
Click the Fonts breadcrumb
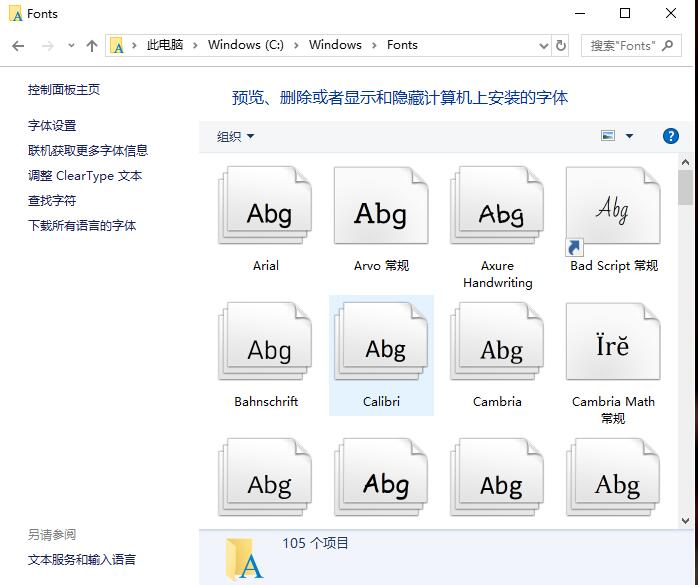pyautogui.click(x=402, y=45)
